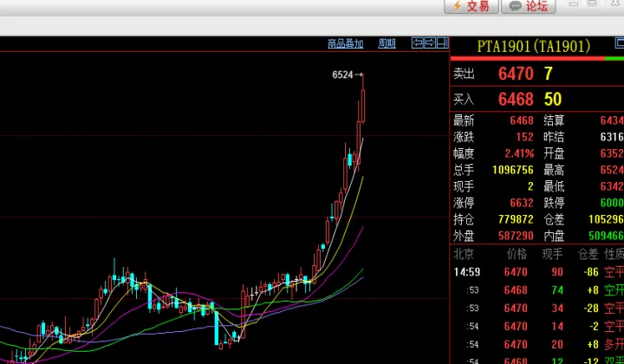Viewport: 624px width, 364px height.
Task: Click the 涨停 limit-up value 6632
Action: point(522,204)
